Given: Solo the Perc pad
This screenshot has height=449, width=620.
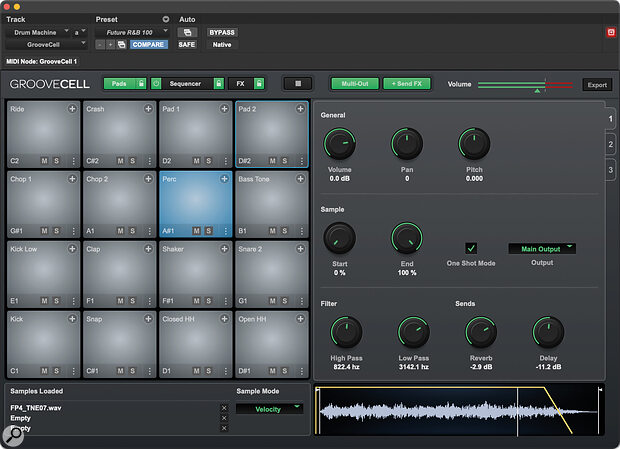Looking at the screenshot, I should pyautogui.click(x=209, y=231).
